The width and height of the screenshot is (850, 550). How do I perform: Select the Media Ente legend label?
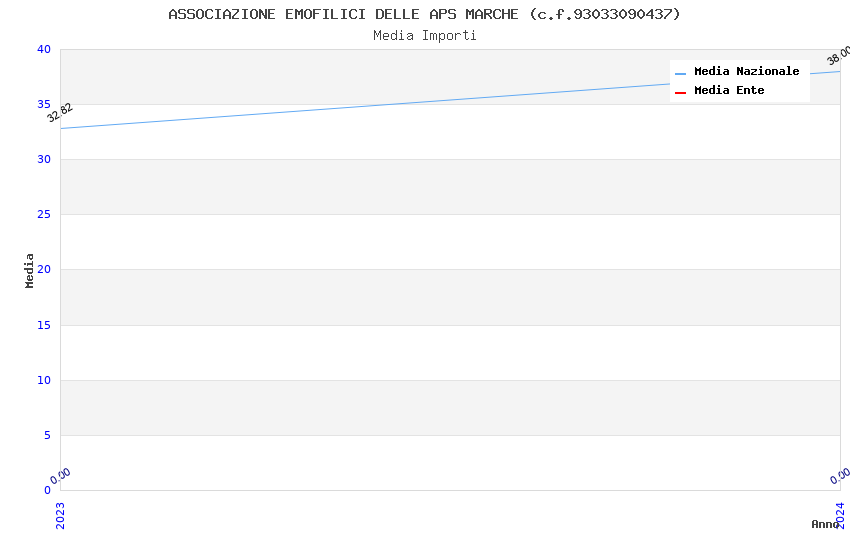pos(729,90)
